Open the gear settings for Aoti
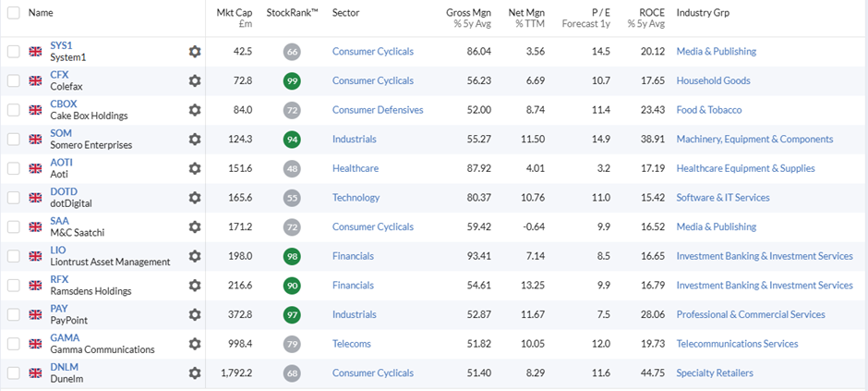This screenshot has width=868, height=391. coord(194,168)
